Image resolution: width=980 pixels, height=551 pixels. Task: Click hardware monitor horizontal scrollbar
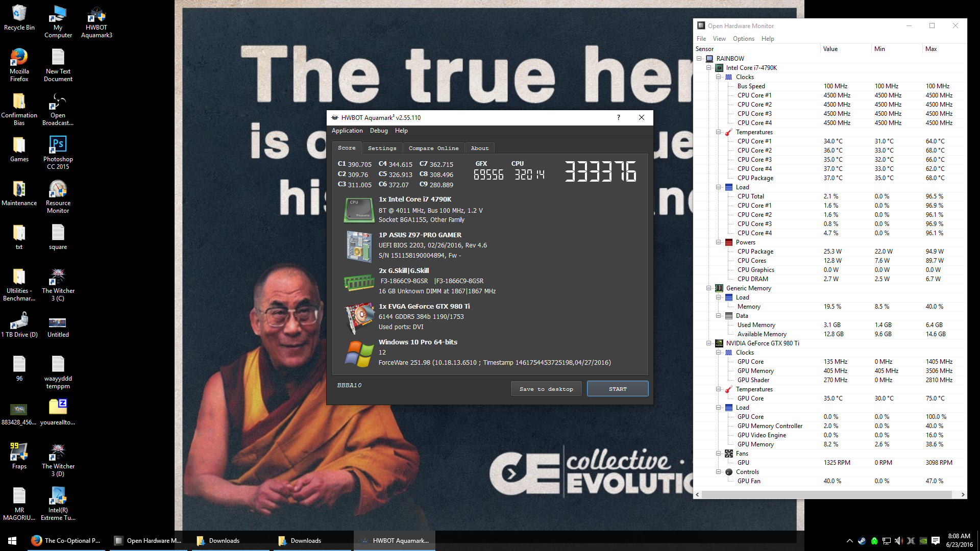(827, 494)
